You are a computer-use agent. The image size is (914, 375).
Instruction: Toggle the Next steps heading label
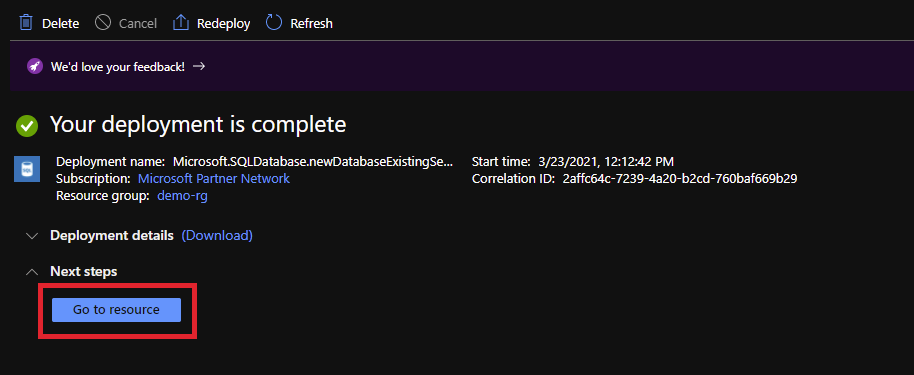coord(83,272)
